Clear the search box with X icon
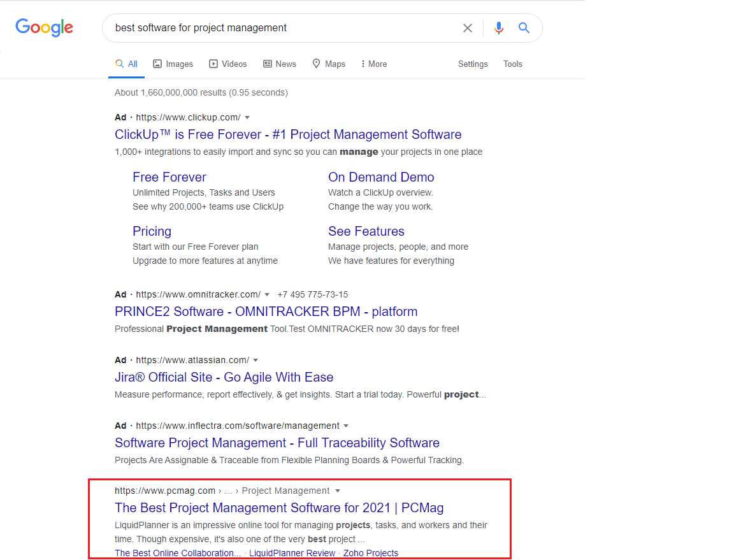Screen dimensions: 734x560 coord(467,28)
